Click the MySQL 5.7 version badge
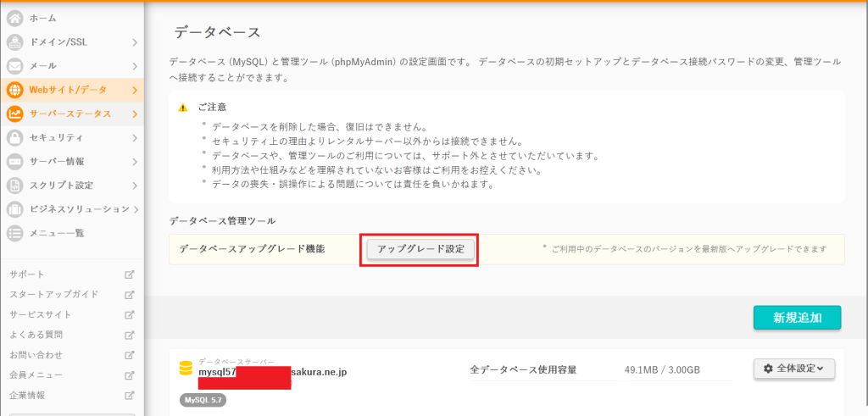This screenshot has height=416, width=868. coord(203,400)
